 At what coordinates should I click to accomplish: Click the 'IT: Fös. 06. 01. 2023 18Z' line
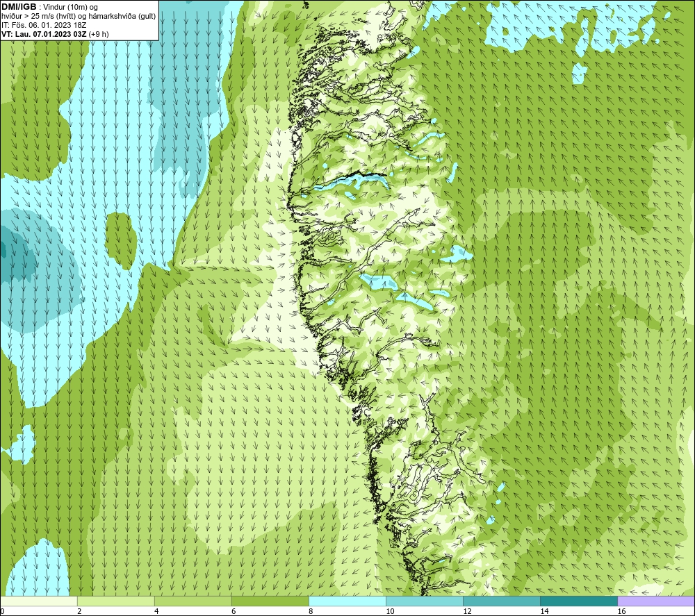(44, 25)
